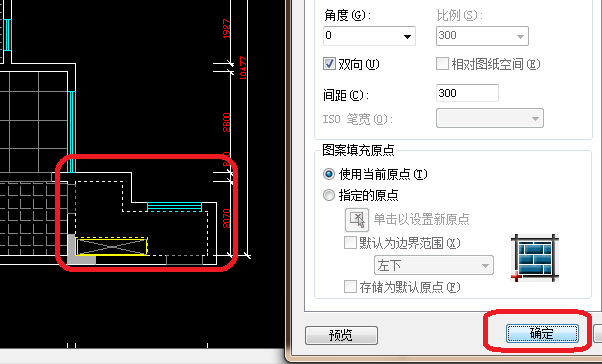Image resolution: width=602 pixels, height=364 pixels.
Task: Click the 预览 preview button
Action: pos(341,335)
